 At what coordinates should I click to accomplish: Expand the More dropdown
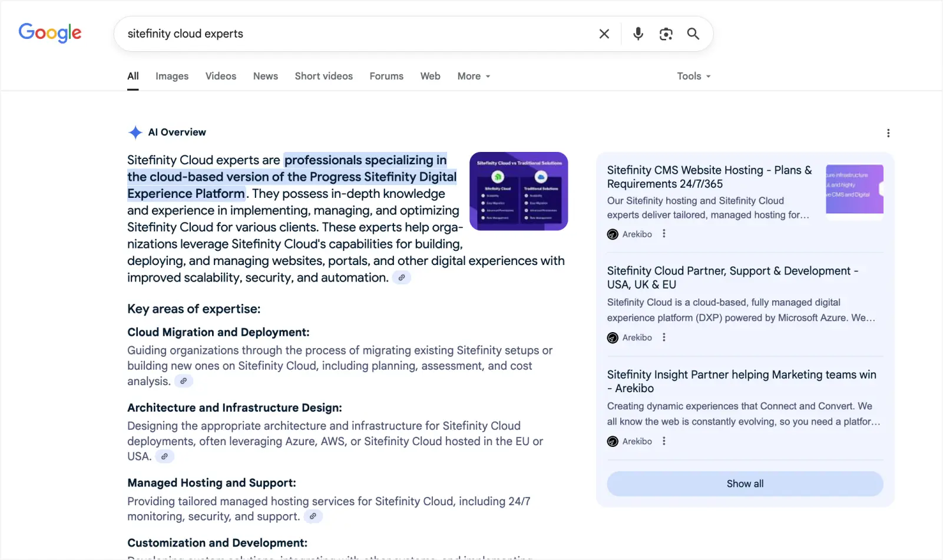(x=474, y=76)
